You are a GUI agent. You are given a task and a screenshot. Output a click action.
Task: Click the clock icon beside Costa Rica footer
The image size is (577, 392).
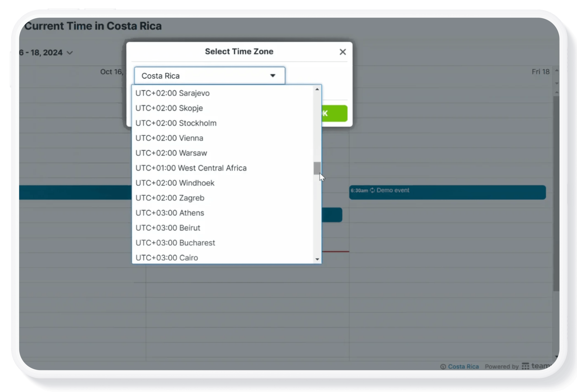tap(443, 367)
